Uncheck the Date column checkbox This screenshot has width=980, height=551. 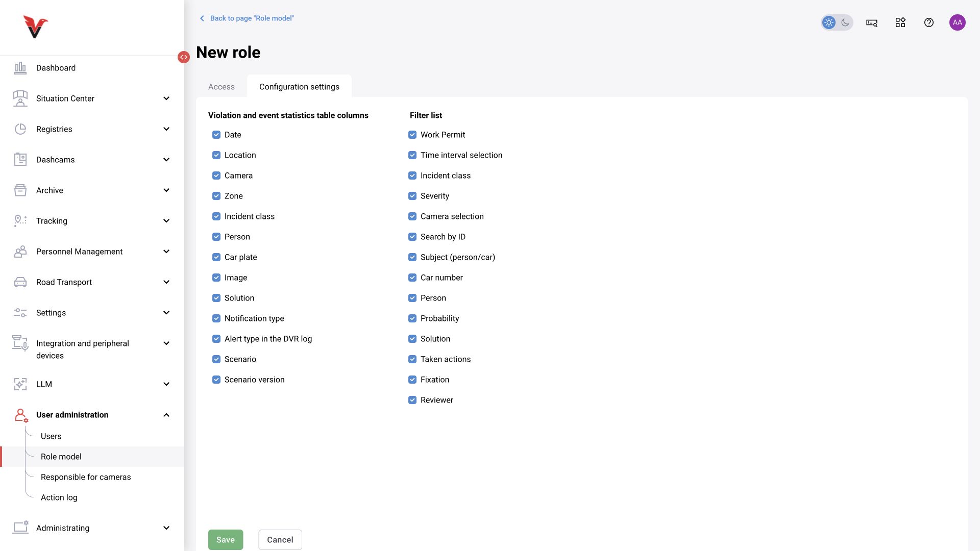pyautogui.click(x=216, y=135)
